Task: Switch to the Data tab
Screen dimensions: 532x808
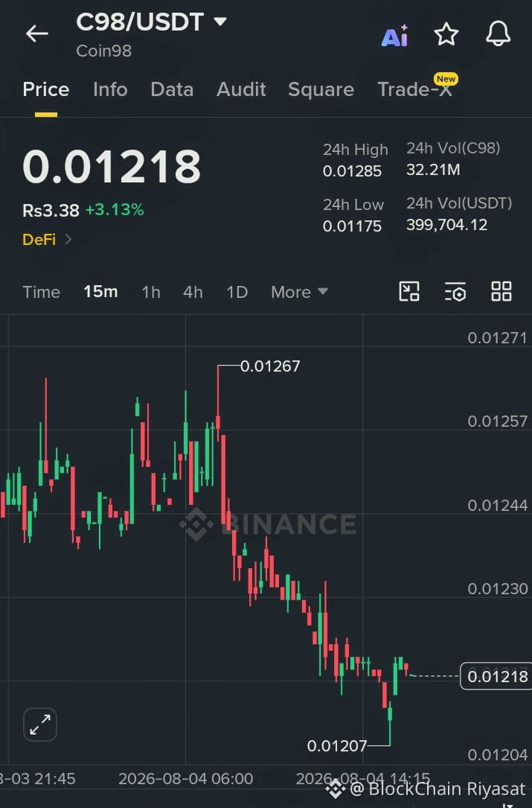Action: (172, 89)
